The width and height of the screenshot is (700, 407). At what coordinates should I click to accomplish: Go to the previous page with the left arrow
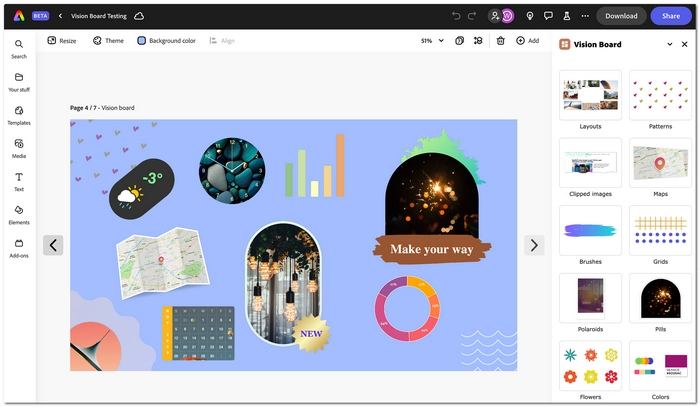(x=53, y=245)
